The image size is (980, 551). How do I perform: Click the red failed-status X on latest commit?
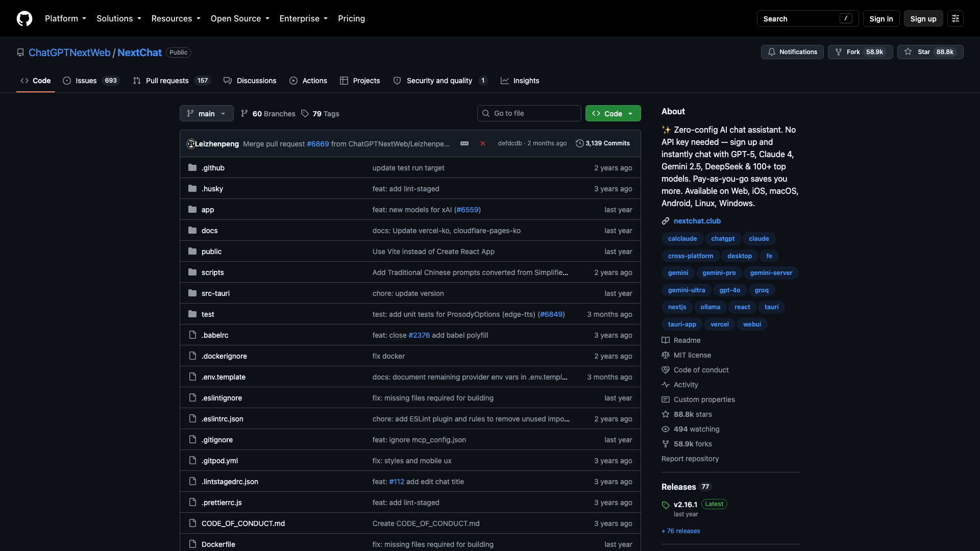(483, 143)
